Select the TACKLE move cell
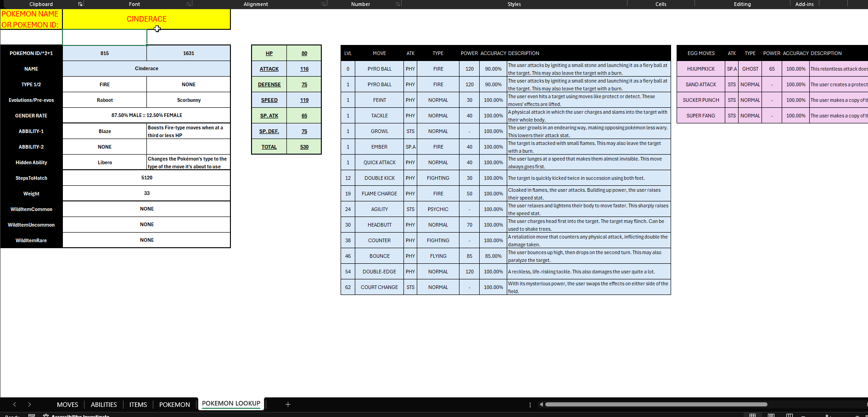This screenshot has height=417, width=868. pos(379,116)
